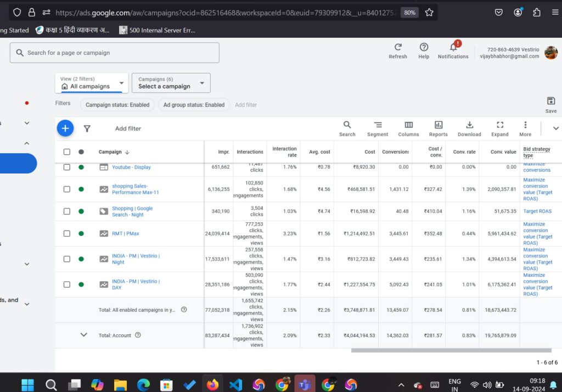Click Add filter next to funnel
This screenshot has height=392, width=562.
coord(128,128)
